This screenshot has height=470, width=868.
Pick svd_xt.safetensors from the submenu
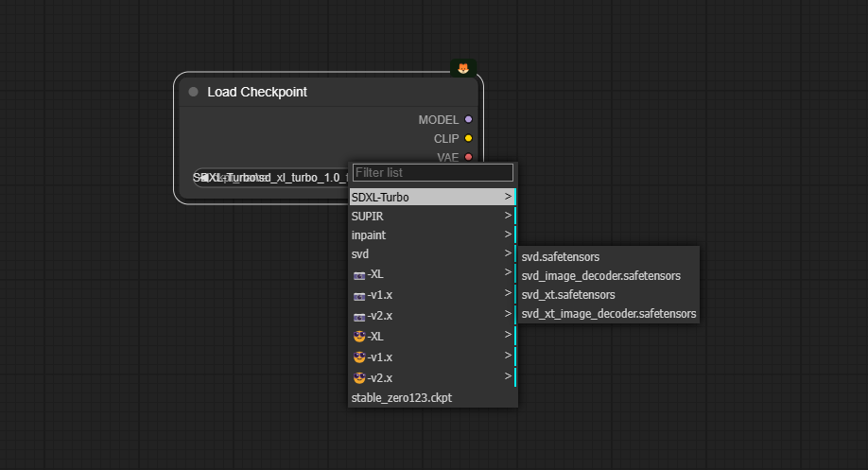[x=608, y=294]
